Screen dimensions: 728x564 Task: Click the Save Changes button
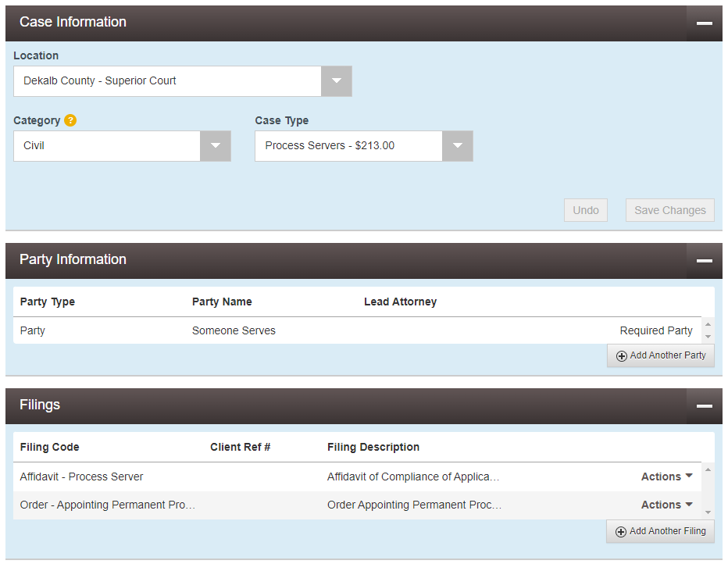(669, 210)
